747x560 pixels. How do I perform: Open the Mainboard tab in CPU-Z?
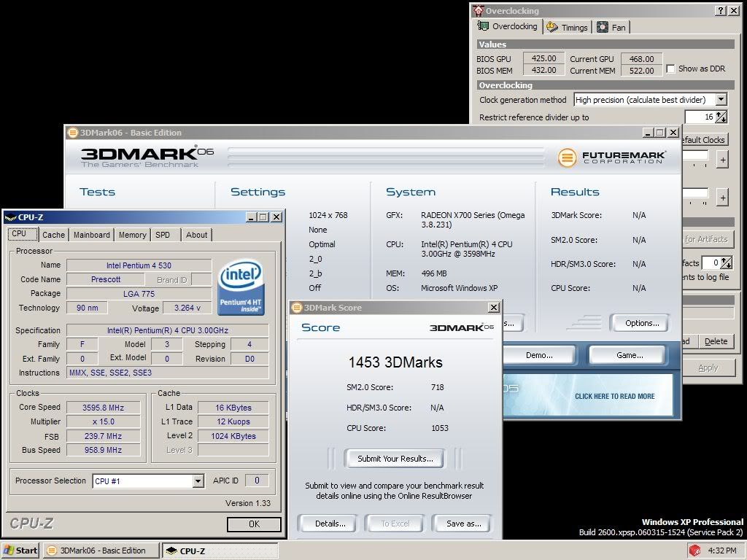[x=91, y=235]
